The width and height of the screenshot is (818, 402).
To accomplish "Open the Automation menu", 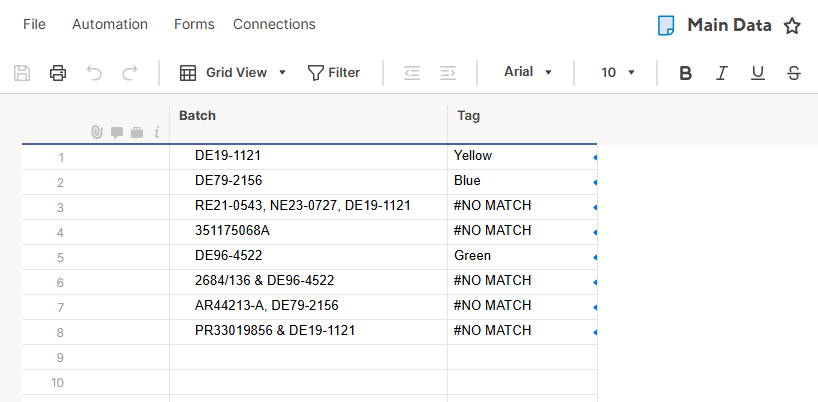I will pyautogui.click(x=110, y=25).
